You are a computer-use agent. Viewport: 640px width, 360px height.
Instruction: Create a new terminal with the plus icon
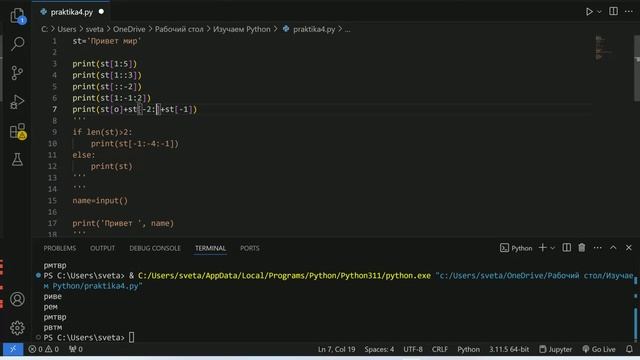click(x=542, y=247)
